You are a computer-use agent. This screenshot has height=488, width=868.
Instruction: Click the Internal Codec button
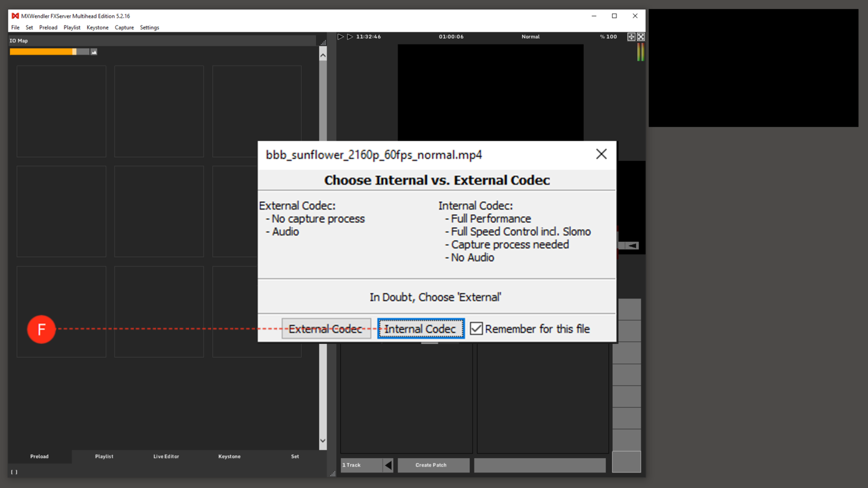[x=420, y=329]
